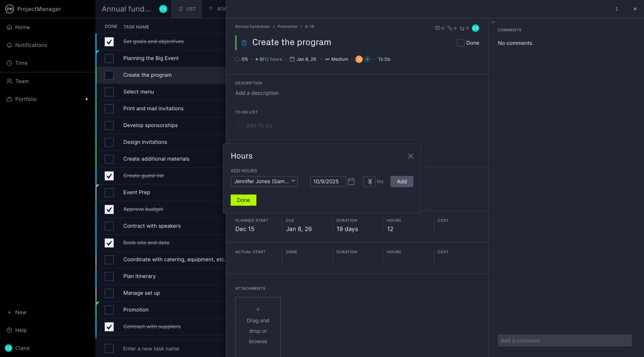Viewport: 644px width, 357px height.
Task: Uncheck the Approve budget task
Action: (x=109, y=209)
